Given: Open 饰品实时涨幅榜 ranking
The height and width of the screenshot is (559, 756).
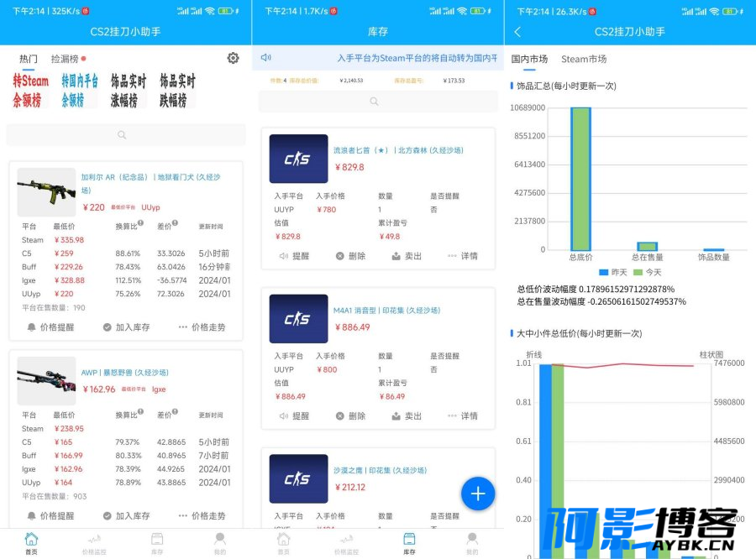Looking at the screenshot, I should coord(129,91).
